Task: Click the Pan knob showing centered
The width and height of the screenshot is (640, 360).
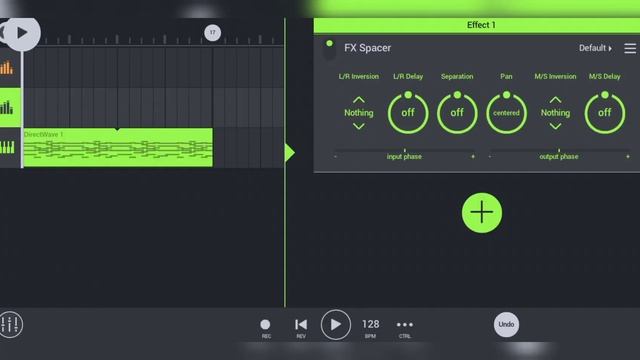Action: (506, 113)
